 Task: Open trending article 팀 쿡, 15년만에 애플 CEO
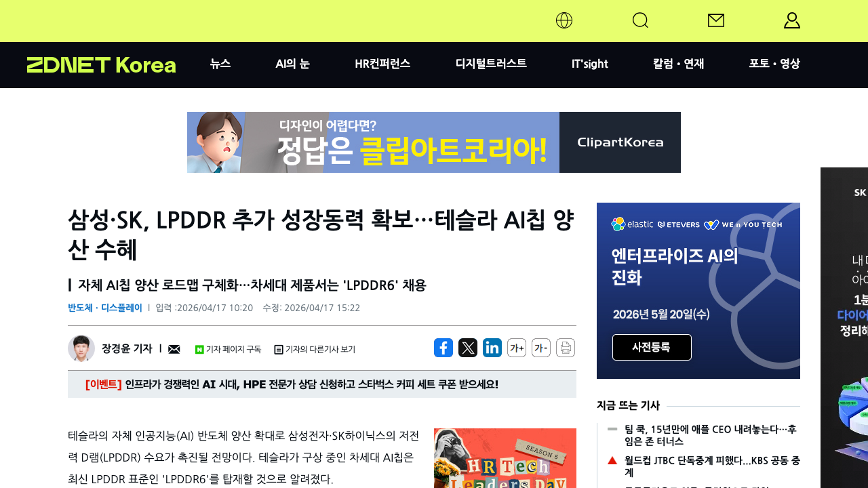click(x=712, y=435)
